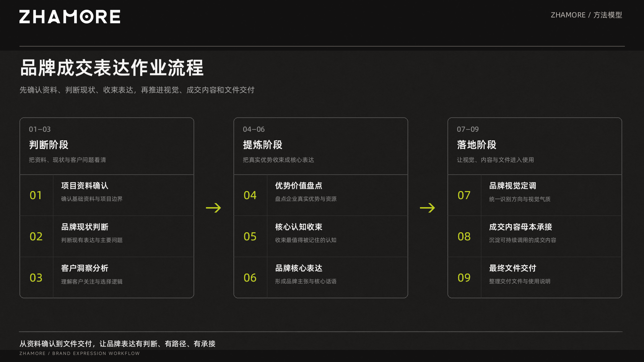Select the 落地阶段 heading
This screenshot has height=362, width=644.
click(477, 145)
